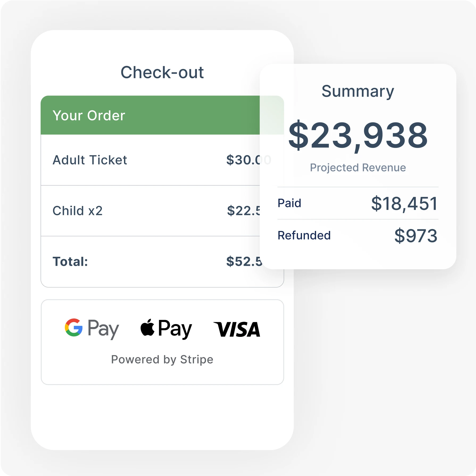Viewport: 476px width, 476px height.
Task: Click the colorful Google G symbol
Action: 74,327
